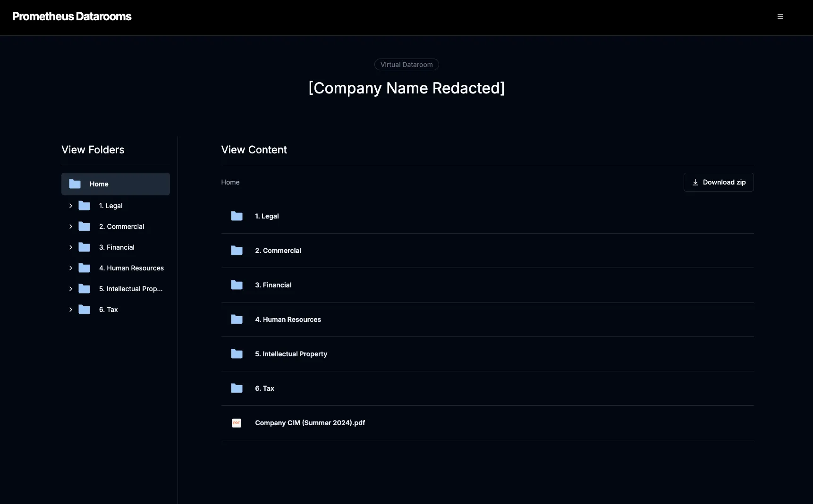
Task: Click folder icon beside 3. Financial in content
Action: click(x=237, y=285)
